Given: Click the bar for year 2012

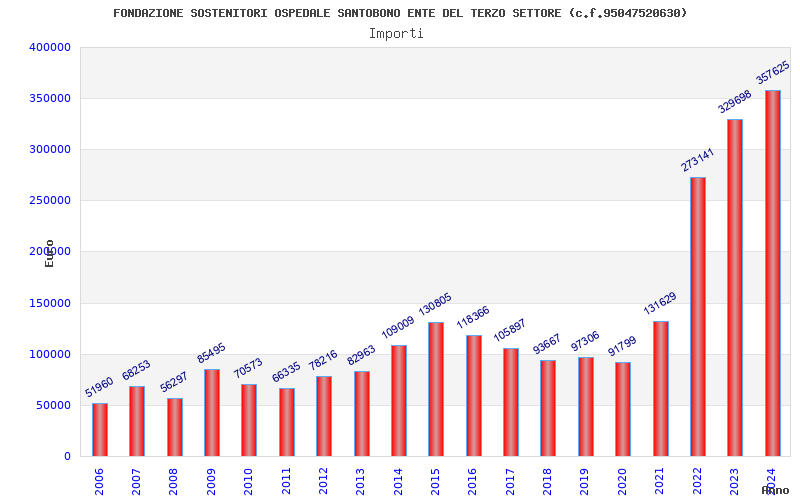Looking at the screenshot, I should tap(324, 416).
